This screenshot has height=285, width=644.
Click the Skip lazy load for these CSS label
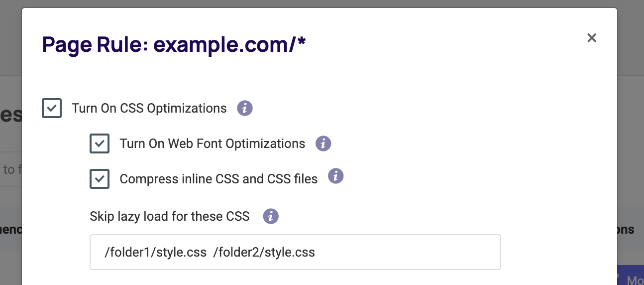pos(170,216)
